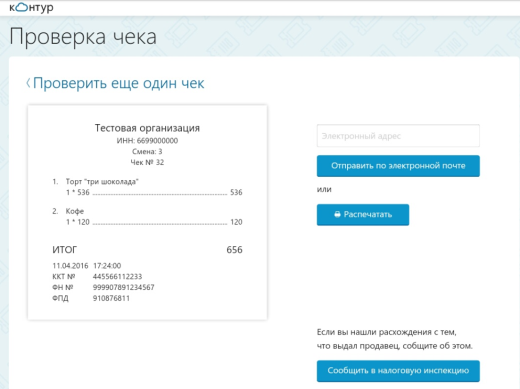520x389 pixels.
Task: Click the Тестовая организация receipt title
Action: click(x=147, y=128)
